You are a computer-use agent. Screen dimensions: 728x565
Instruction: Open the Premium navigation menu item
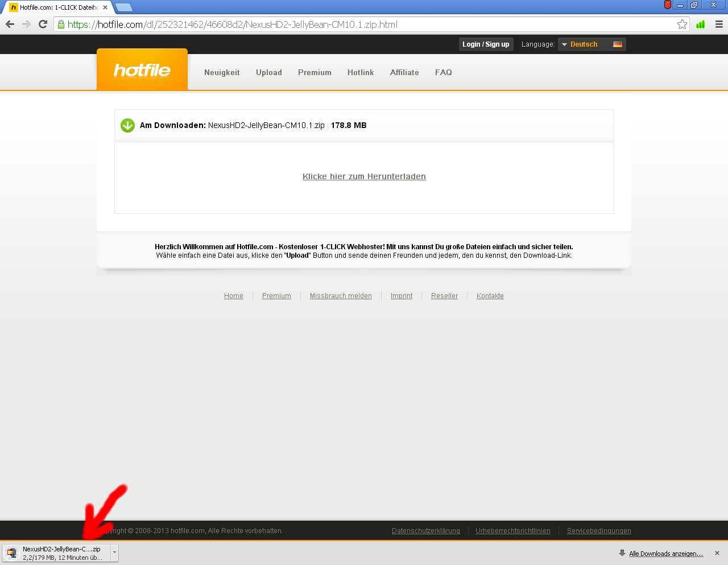click(315, 72)
